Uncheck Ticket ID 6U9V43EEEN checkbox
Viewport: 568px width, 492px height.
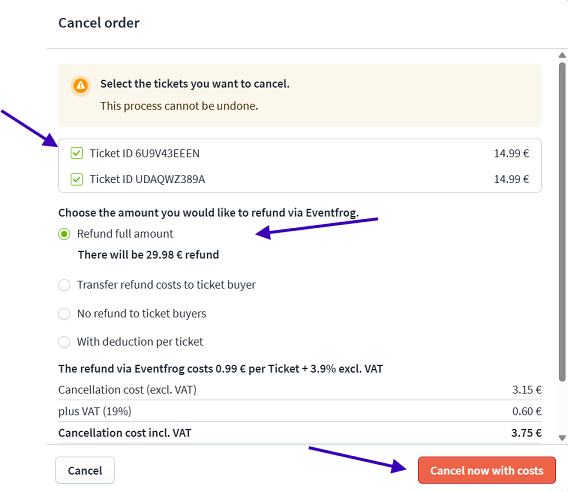coord(77,153)
